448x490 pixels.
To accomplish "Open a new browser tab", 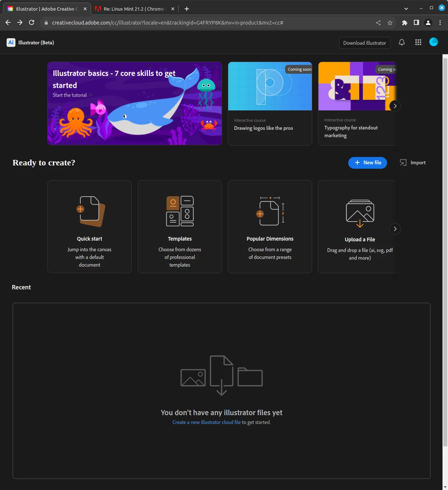I will 187,9.
